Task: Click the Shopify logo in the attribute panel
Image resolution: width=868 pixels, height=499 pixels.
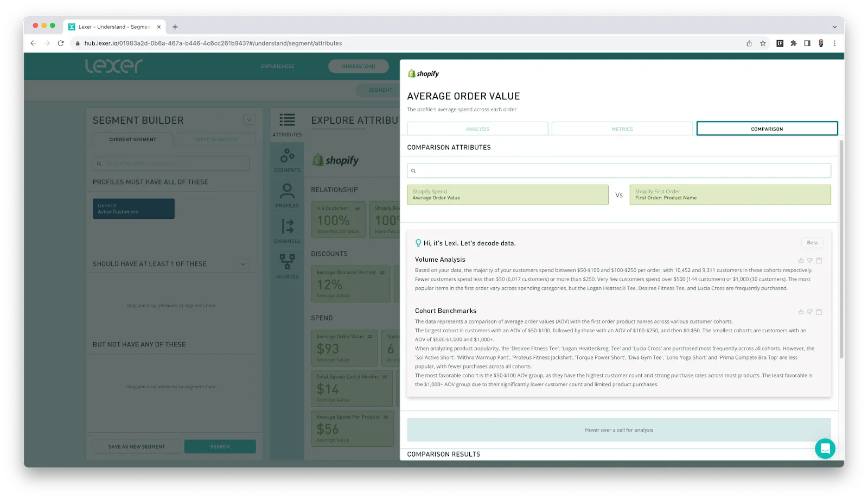Action: pyautogui.click(x=423, y=73)
